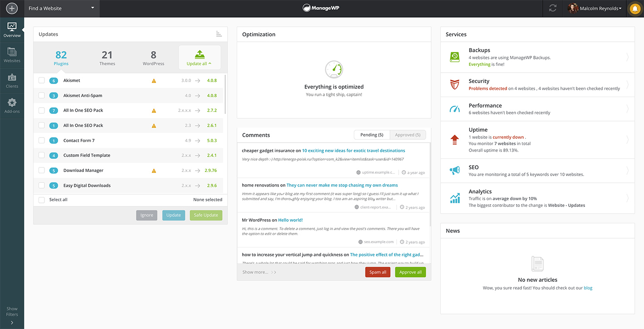Click the Uptime arrow icon

tap(454, 140)
